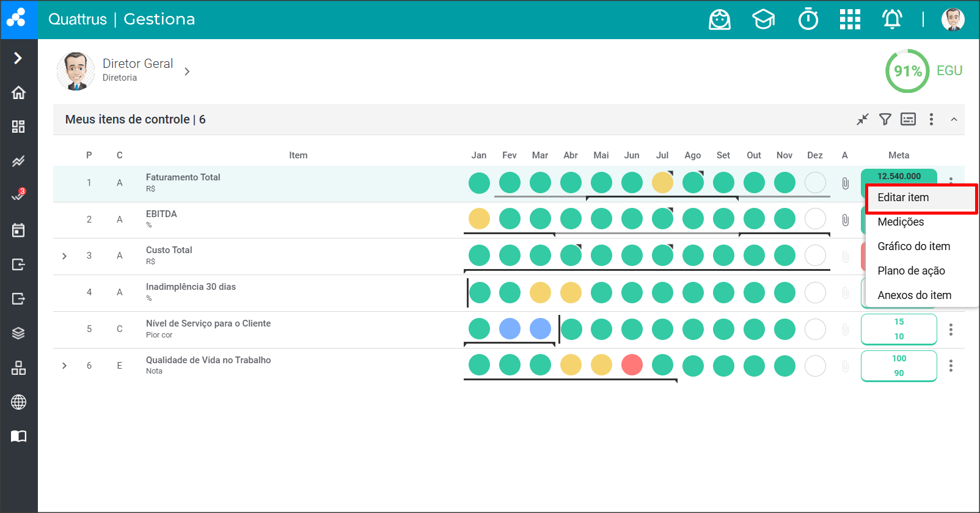
Task: Click the home icon in the sidebar
Action: [x=18, y=92]
